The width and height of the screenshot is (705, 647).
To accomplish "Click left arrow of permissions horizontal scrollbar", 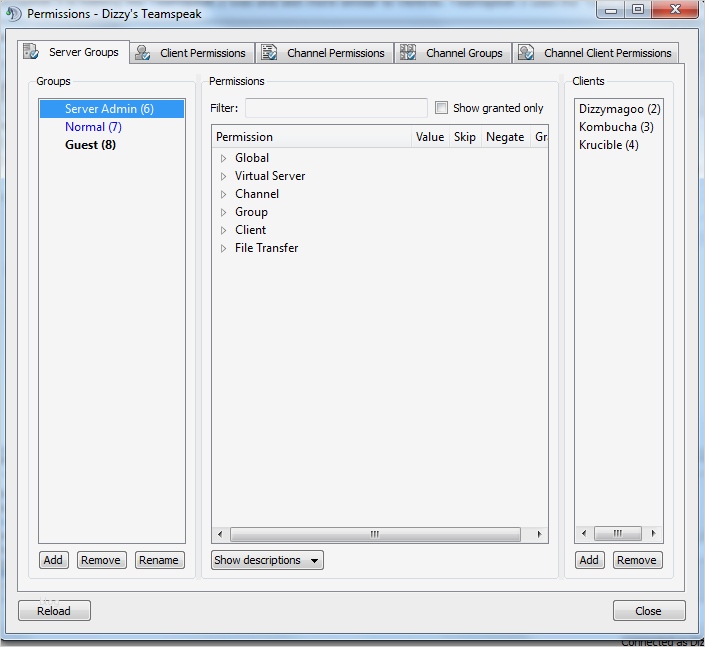I will [x=220, y=534].
